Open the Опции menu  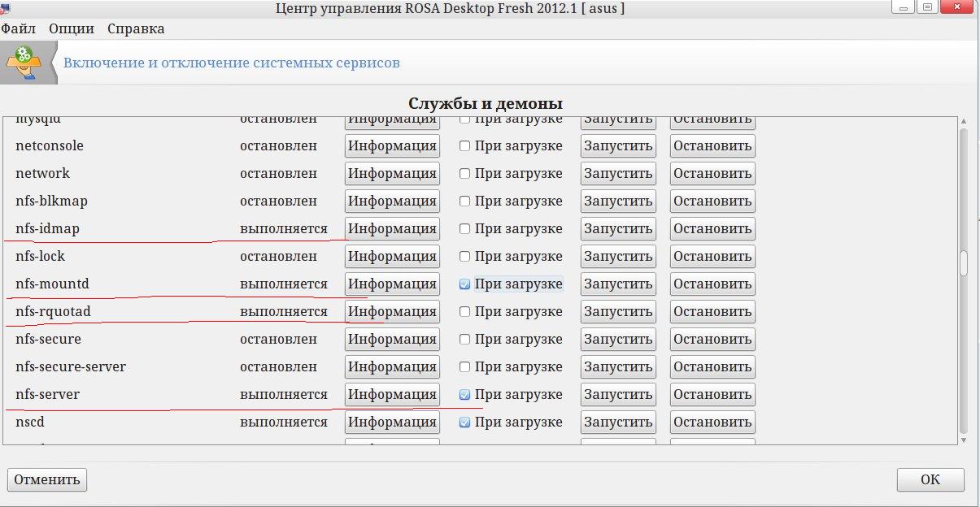point(71,28)
